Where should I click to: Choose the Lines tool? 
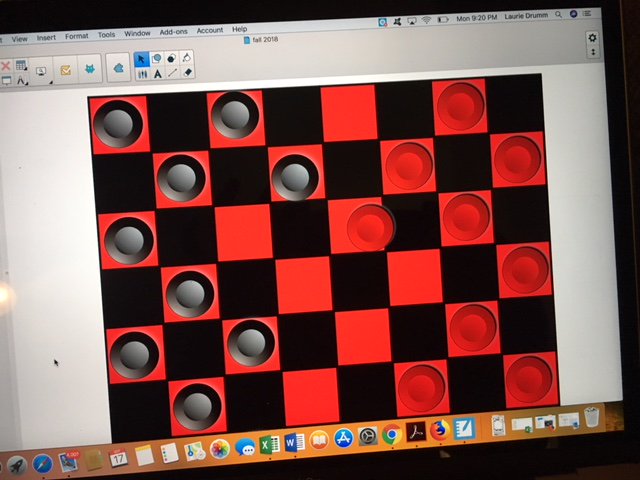click(x=173, y=73)
